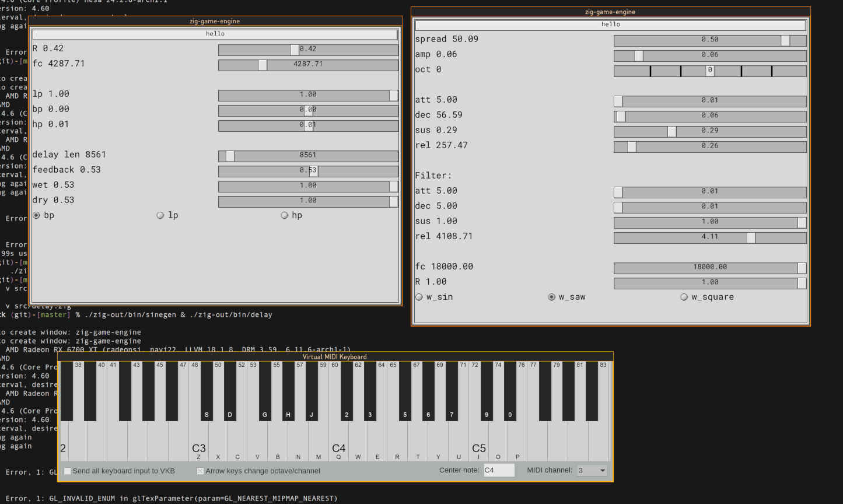Image resolution: width=843 pixels, height=504 pixels.
Task: Click the right zig-game-engine window title
Action: click(x=611, y=12)
